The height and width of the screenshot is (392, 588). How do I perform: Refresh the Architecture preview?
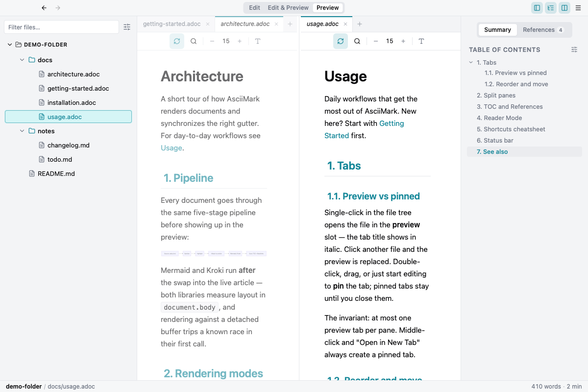tap(177, 41)
